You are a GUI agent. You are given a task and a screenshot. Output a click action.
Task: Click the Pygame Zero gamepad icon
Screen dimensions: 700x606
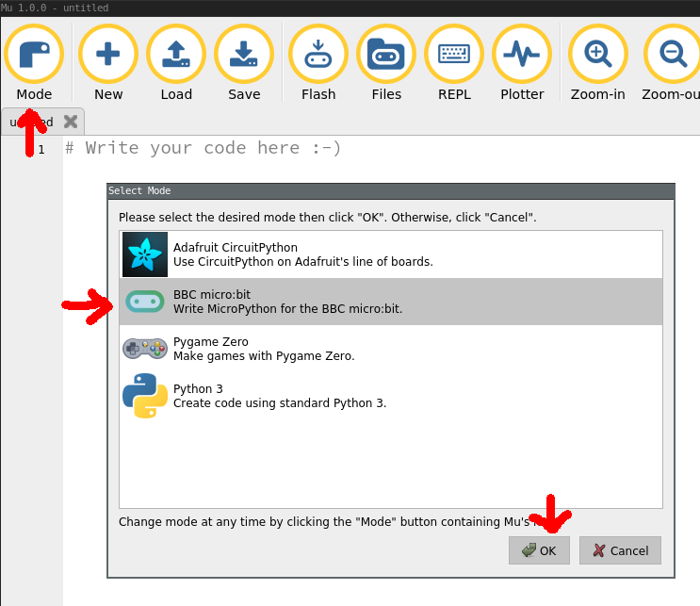[145, 349]
